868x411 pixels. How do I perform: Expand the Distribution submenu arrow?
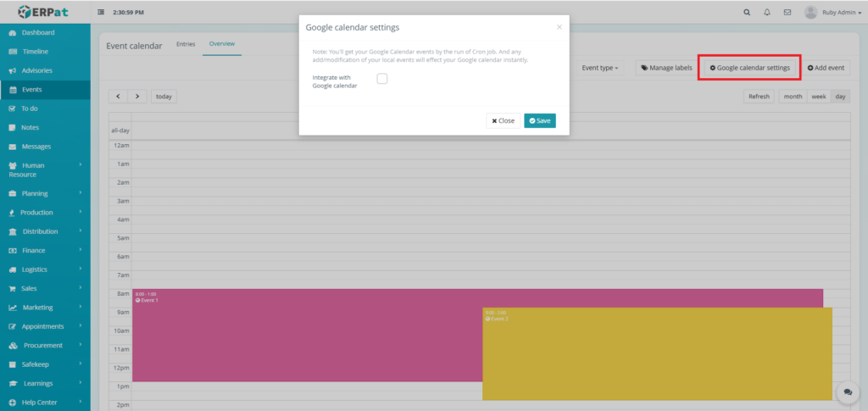point(81,230)
